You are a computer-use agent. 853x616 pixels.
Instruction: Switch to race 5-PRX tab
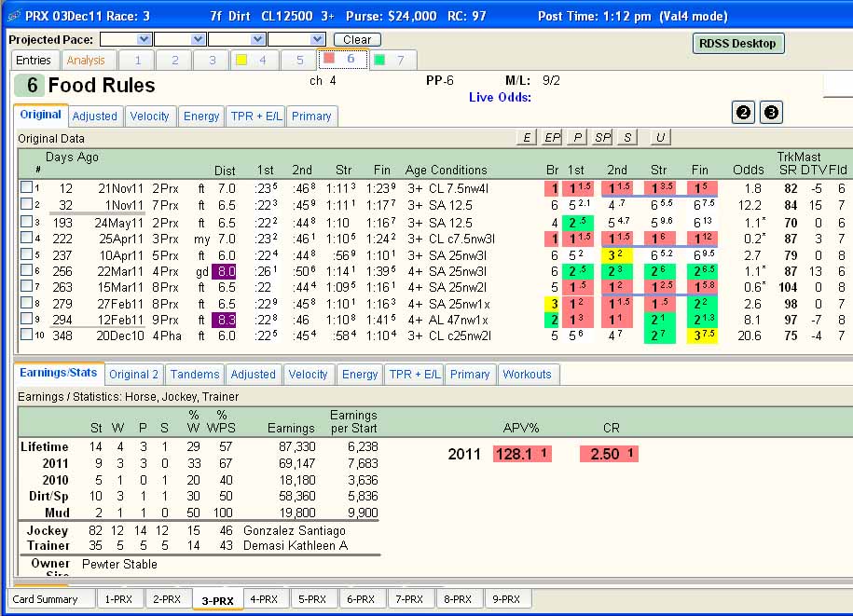click(312, 599)
